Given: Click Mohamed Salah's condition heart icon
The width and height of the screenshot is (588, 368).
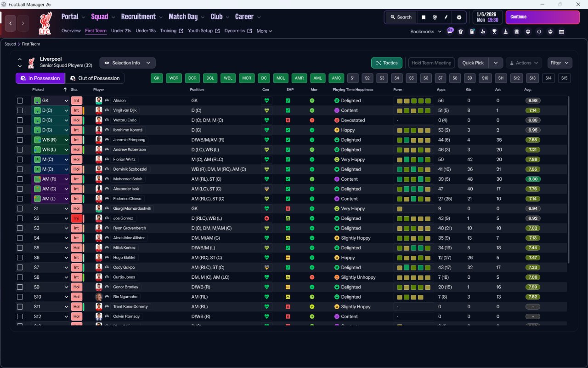Looking at the screenshot, I should click(x=266, y=179).
